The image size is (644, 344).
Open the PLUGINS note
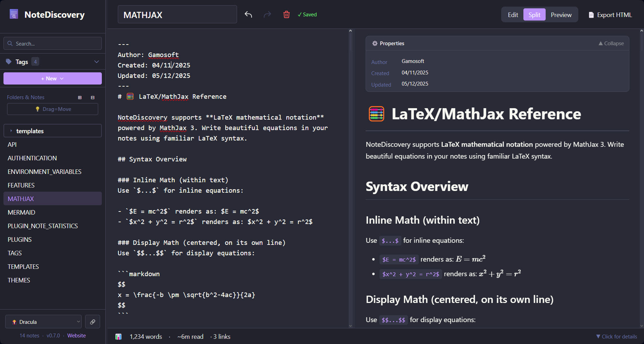click(x=52, y=239)
